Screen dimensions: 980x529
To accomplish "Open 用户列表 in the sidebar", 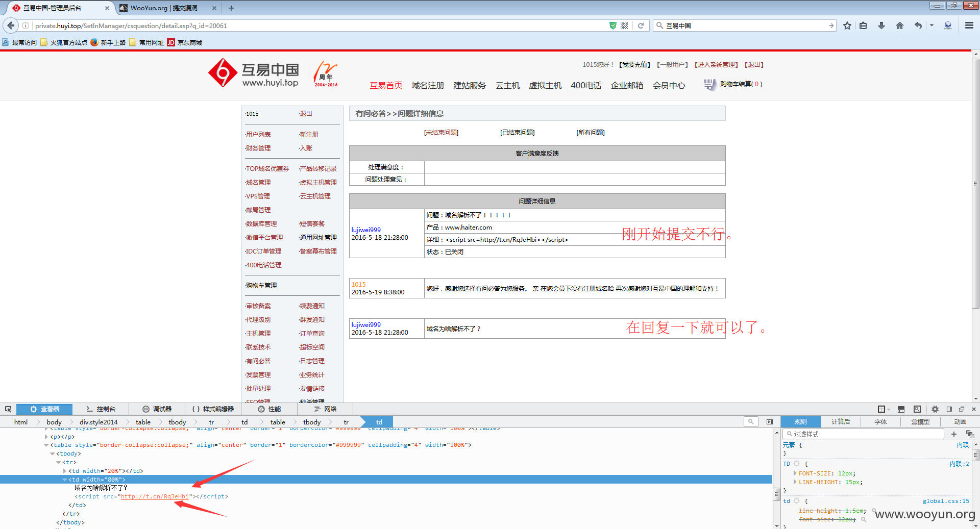I will (x=258, y=135).
